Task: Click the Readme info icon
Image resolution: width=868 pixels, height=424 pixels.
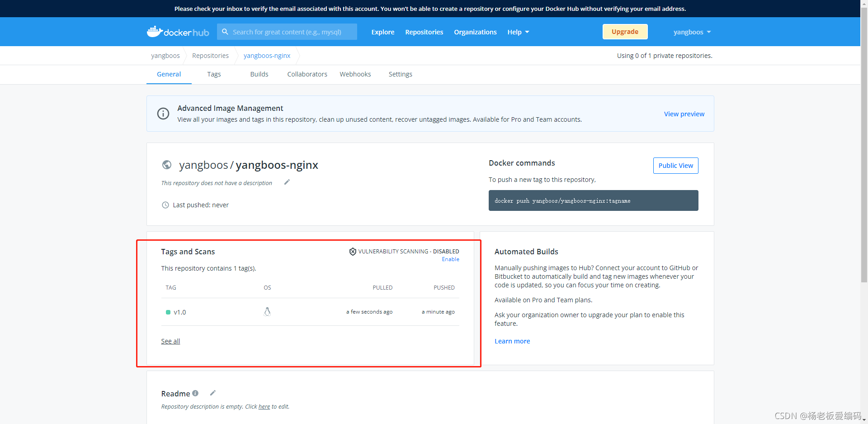Action: pyautogui.click(x=195, y=393)
